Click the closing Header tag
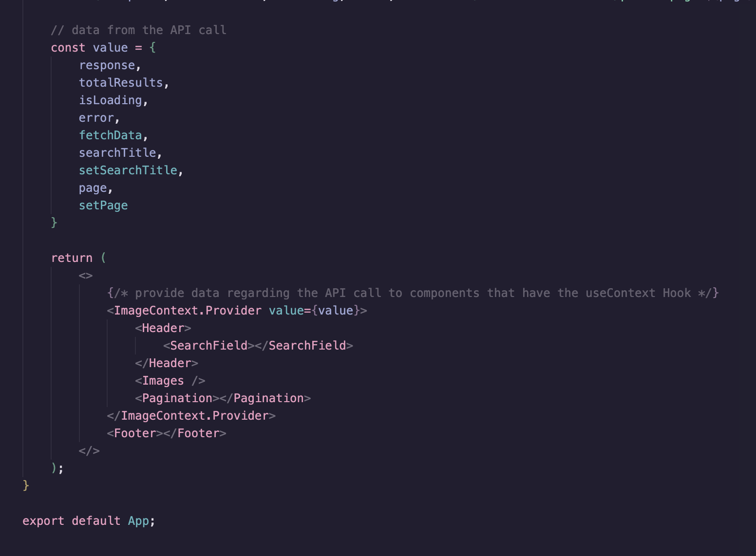 coord(167,363)
